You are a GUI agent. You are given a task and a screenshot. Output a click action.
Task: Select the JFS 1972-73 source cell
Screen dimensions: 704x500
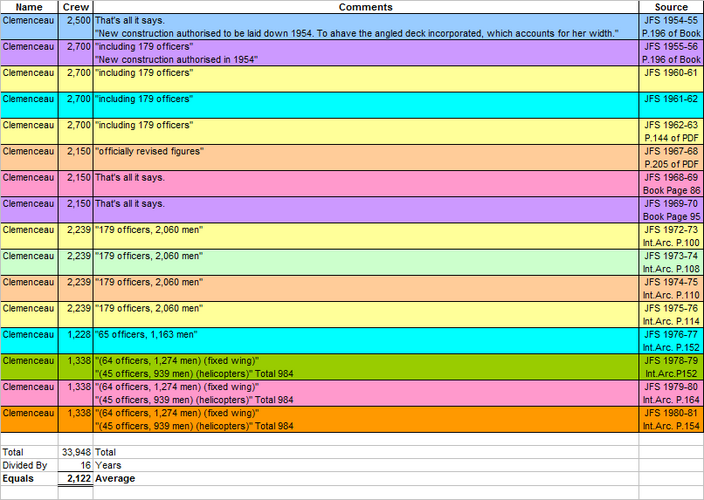point(671,236)
